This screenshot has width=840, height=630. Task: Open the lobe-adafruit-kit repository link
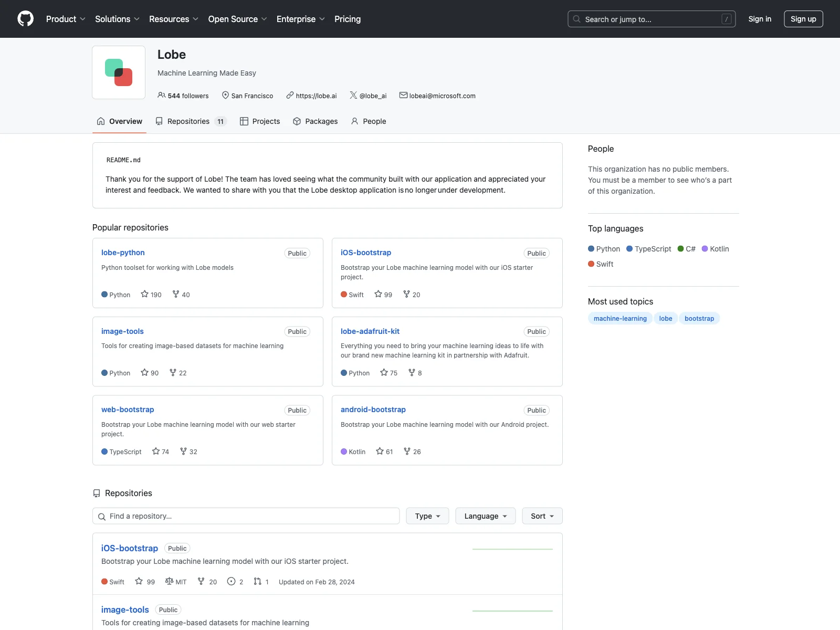pyautogui.click(x=370, y=331)
